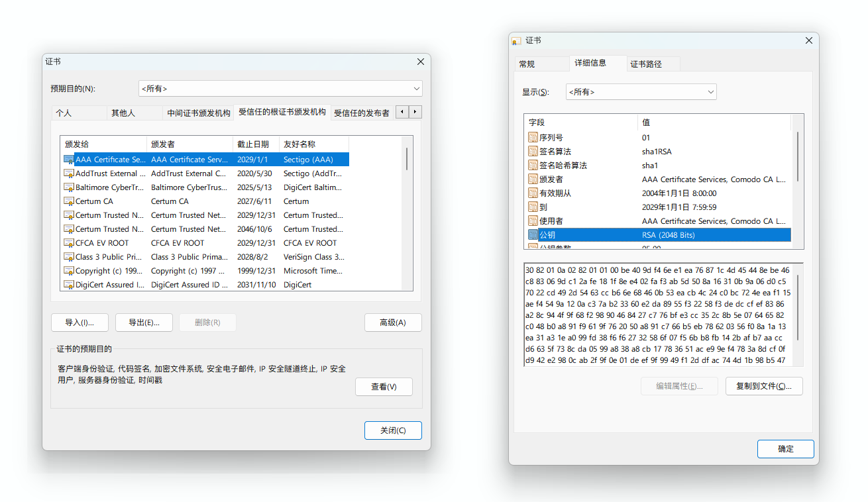
Task: Click the sha1RSA value
Action: [657, 152]
